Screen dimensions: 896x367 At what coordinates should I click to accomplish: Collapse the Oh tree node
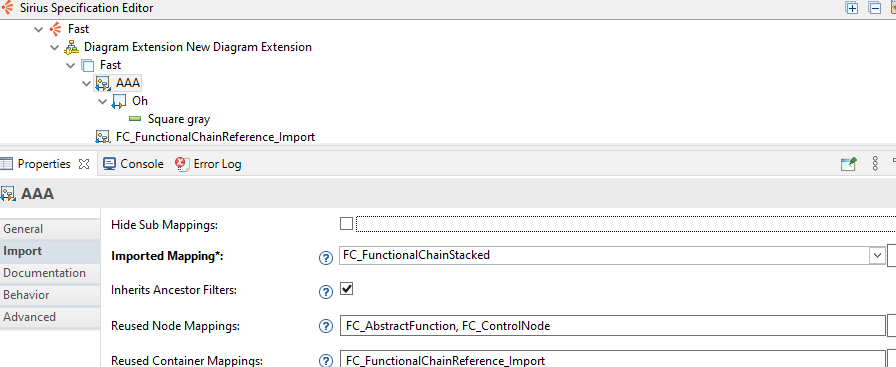tap(102, 102)
